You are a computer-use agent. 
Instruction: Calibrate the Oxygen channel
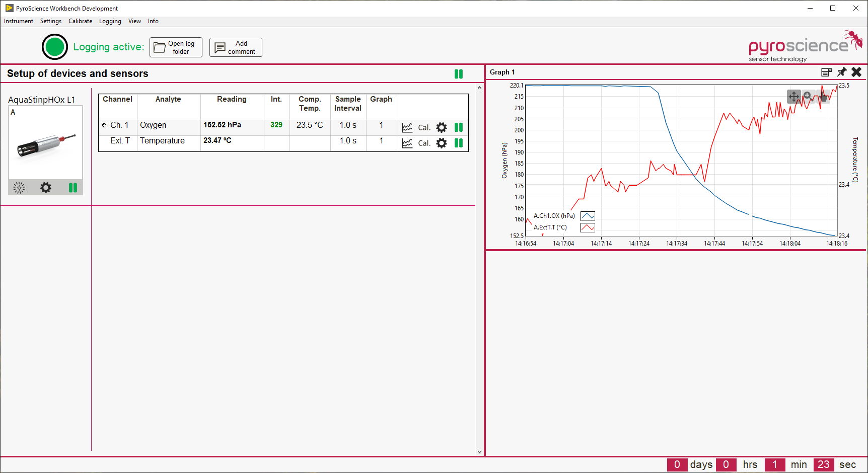[x=424, y=128]
